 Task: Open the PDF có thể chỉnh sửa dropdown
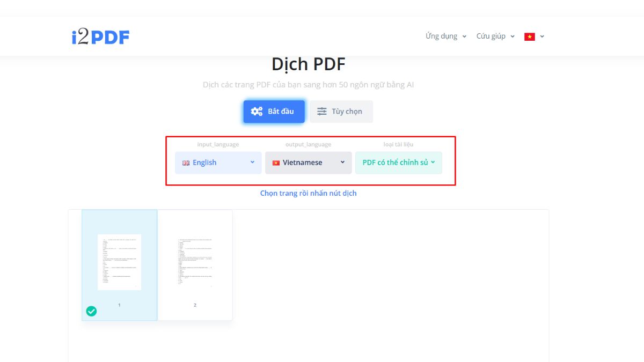399,162
